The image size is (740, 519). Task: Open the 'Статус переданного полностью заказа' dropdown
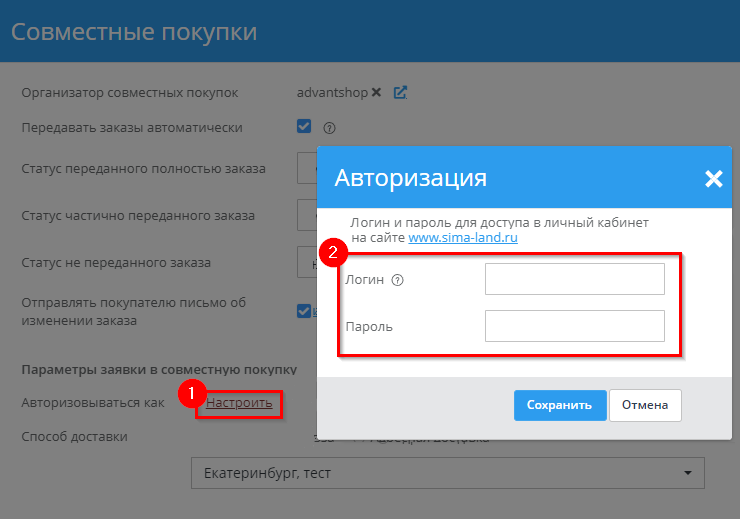pyautogui.click(x=307, y=169)
